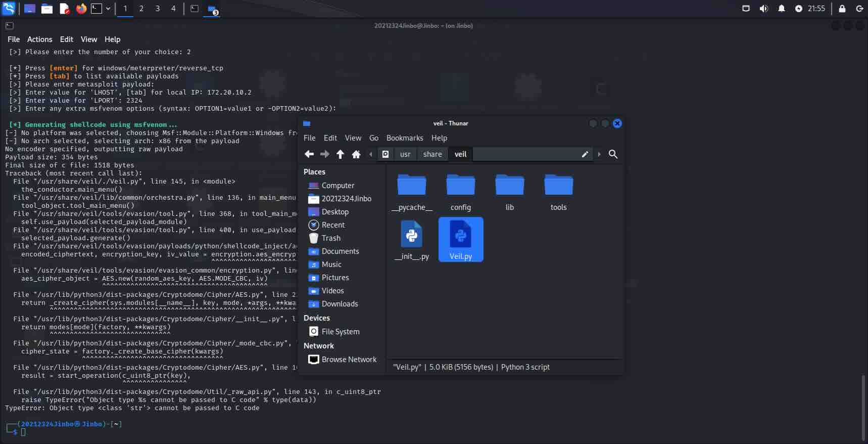Screen dimensions: 868x444
Task: Open Pictures in Thunar sidebar
Action: (x=329, y=278)
